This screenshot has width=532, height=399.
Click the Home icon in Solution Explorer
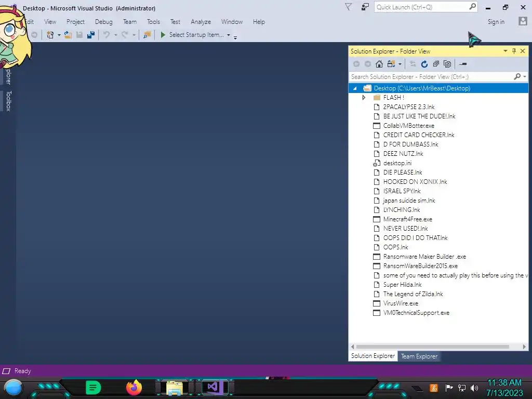click(x=379, y=64)
